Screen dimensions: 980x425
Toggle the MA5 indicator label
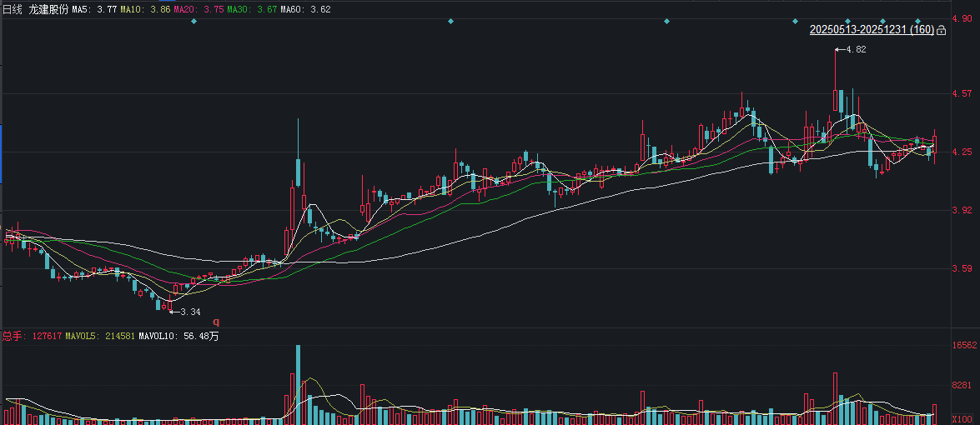(94, 9)
